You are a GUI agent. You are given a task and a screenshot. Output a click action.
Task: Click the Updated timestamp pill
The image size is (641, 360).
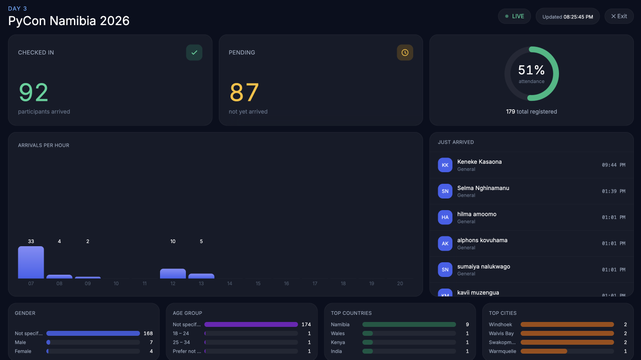point(567,17)
